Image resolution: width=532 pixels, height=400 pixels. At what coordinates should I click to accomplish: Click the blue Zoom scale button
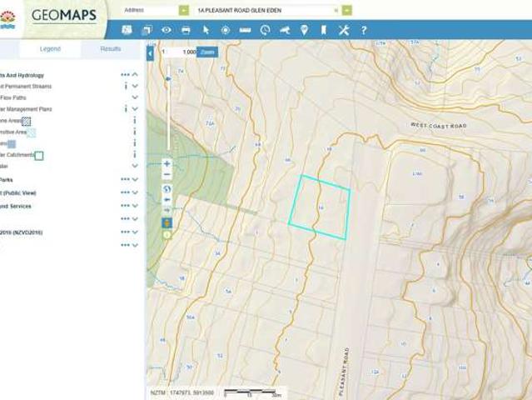point(207,52)
